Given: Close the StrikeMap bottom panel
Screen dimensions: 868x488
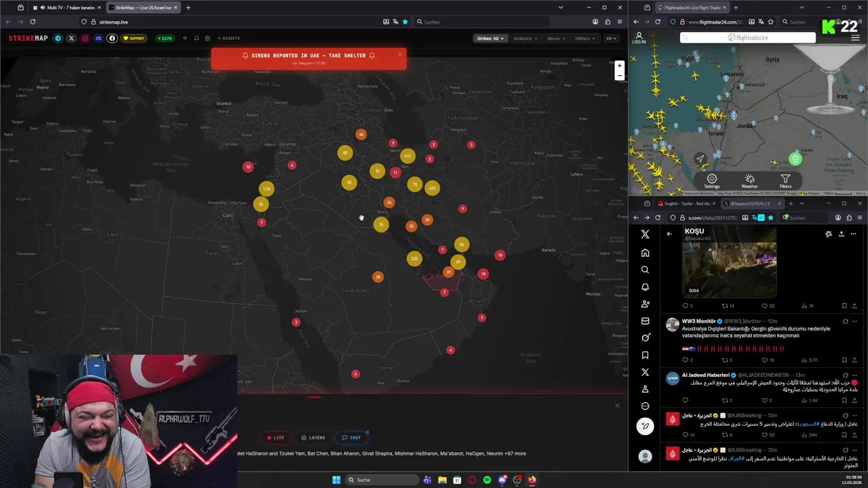Looking at the screenshot, I should 617,405.
